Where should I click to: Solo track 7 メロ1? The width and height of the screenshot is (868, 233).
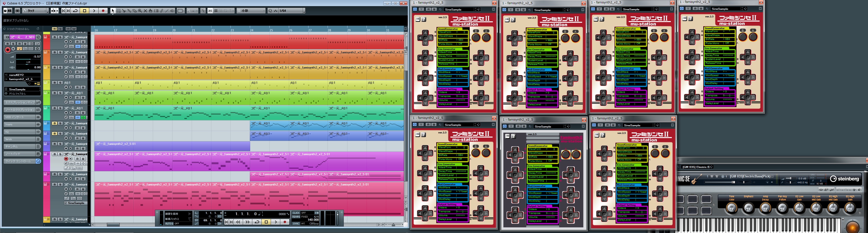pyautogui.click(x=60, y=83)
